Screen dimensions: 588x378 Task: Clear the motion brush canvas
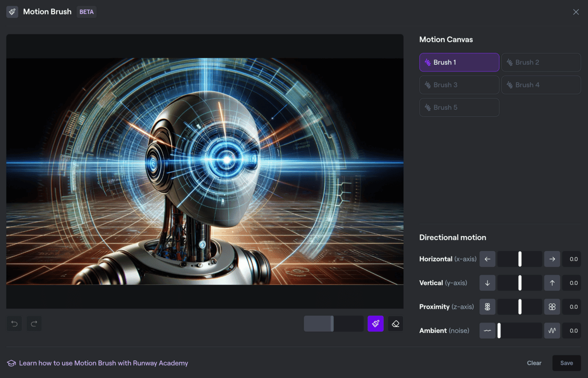pos(534,363)
